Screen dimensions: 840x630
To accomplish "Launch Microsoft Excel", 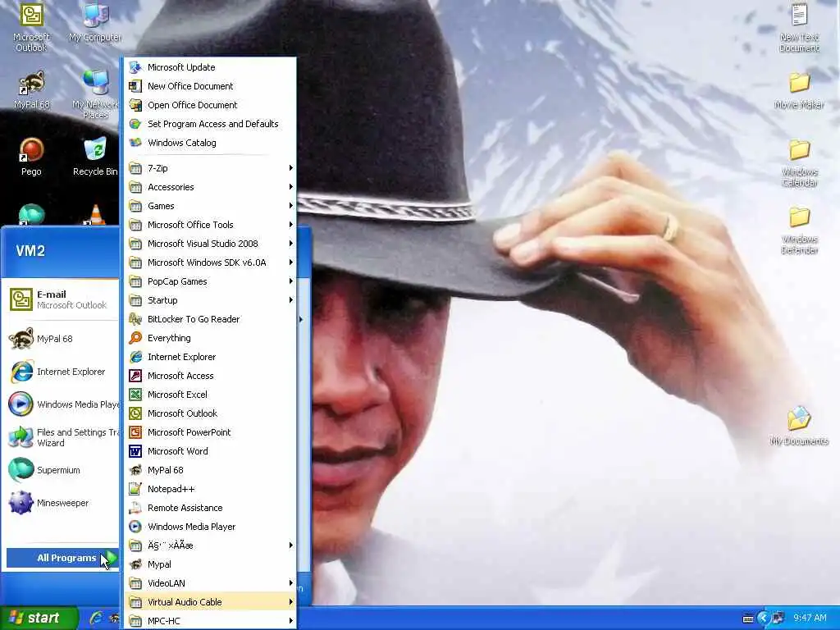I will point(210,395).
